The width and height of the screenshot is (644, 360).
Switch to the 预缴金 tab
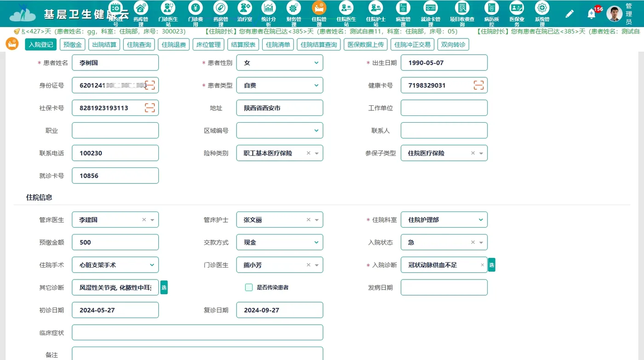click(x=73, y=45)
